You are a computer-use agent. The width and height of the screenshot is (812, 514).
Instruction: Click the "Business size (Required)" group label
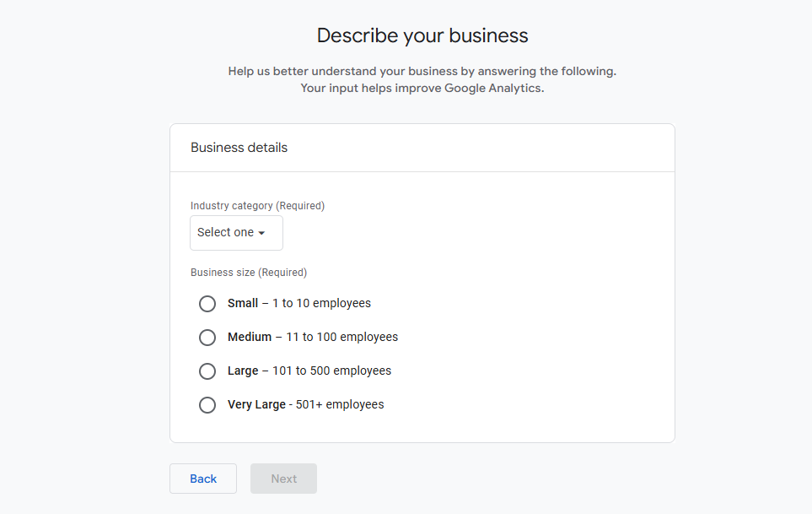[249, 273]
